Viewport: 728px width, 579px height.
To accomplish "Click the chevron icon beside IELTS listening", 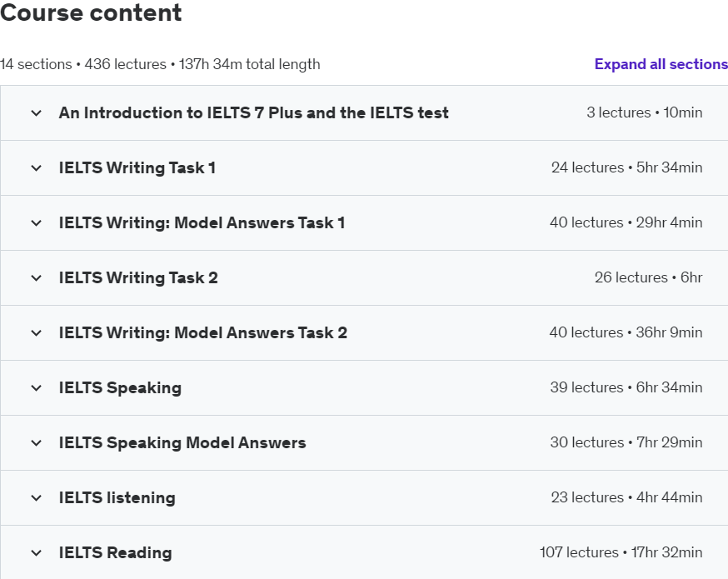I will [36, 498].
